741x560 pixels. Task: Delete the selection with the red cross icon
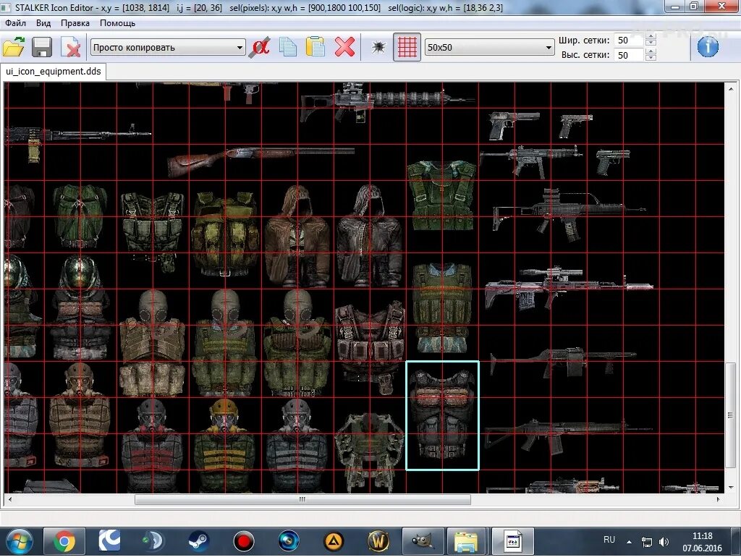344,47
